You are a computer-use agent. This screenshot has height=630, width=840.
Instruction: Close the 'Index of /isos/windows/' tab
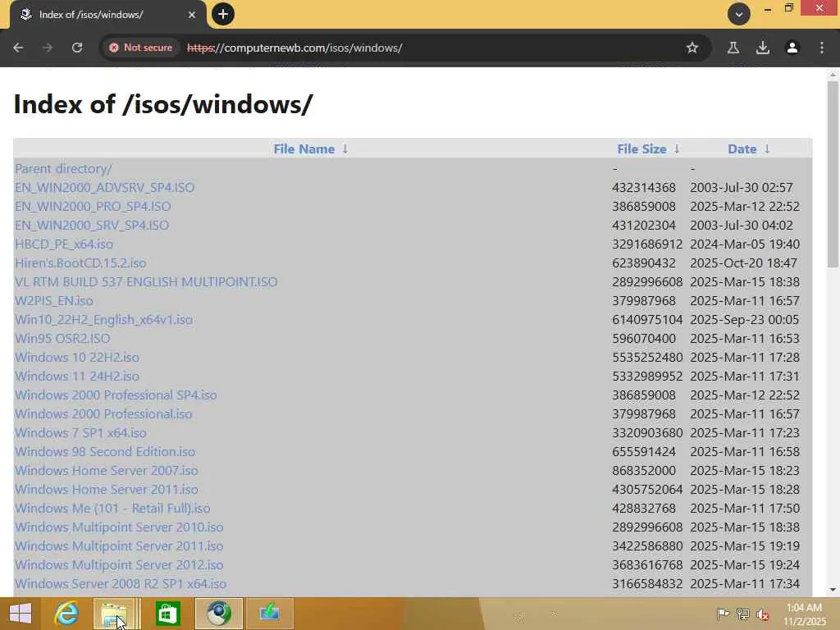192,15
